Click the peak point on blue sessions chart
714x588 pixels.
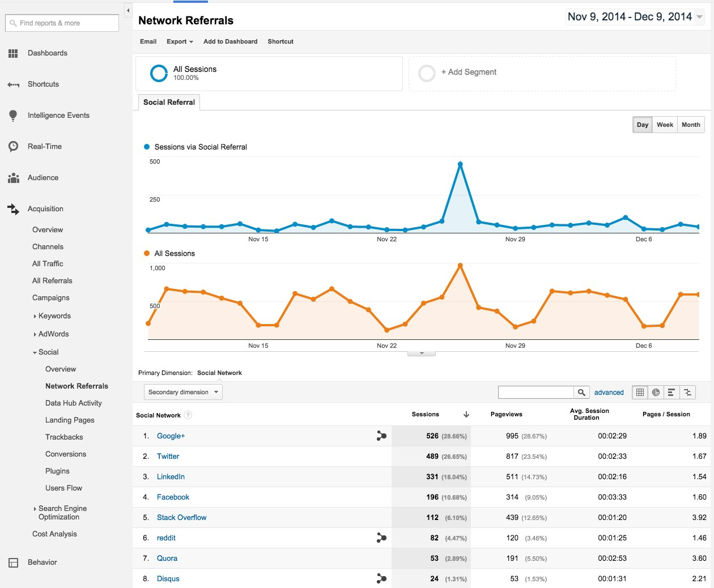point(460,164)
